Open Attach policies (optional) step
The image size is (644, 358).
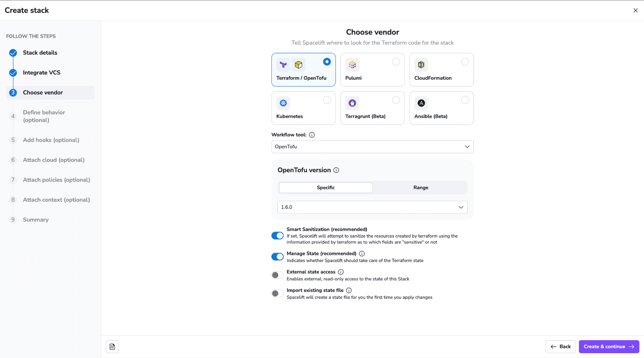coord(56,180)
